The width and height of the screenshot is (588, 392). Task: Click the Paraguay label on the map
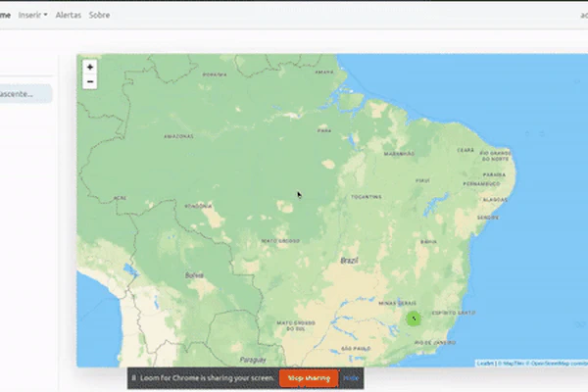(x=253, y=360)
